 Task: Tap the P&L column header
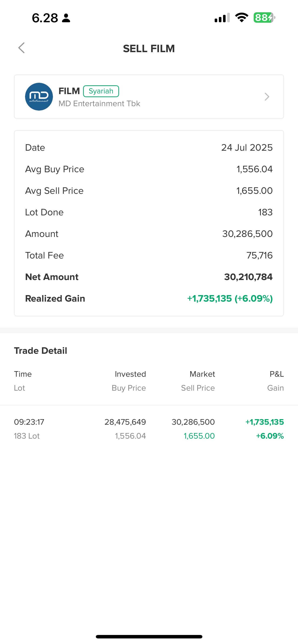[x=276, y=374]
